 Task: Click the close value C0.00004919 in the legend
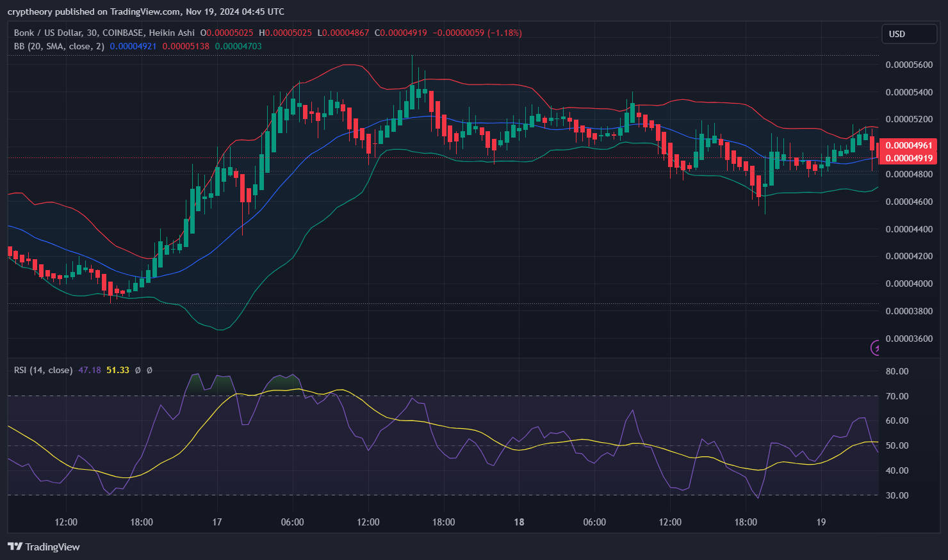click(401, 33)
